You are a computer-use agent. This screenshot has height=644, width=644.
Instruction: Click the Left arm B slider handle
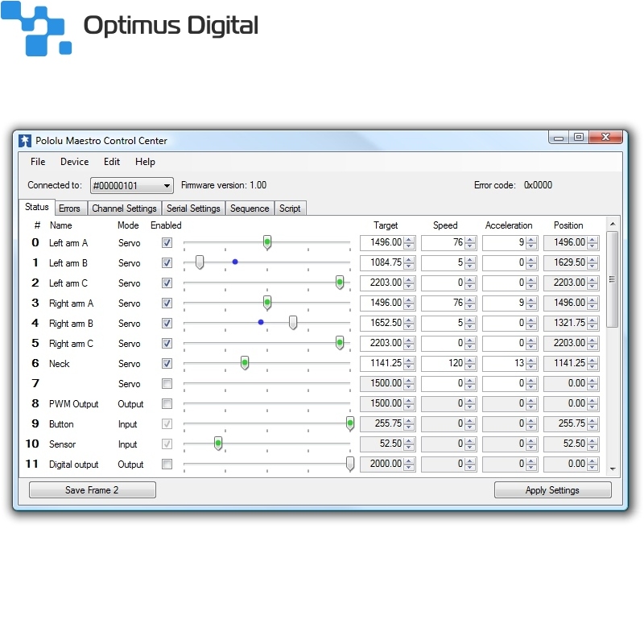coord(200,262)
